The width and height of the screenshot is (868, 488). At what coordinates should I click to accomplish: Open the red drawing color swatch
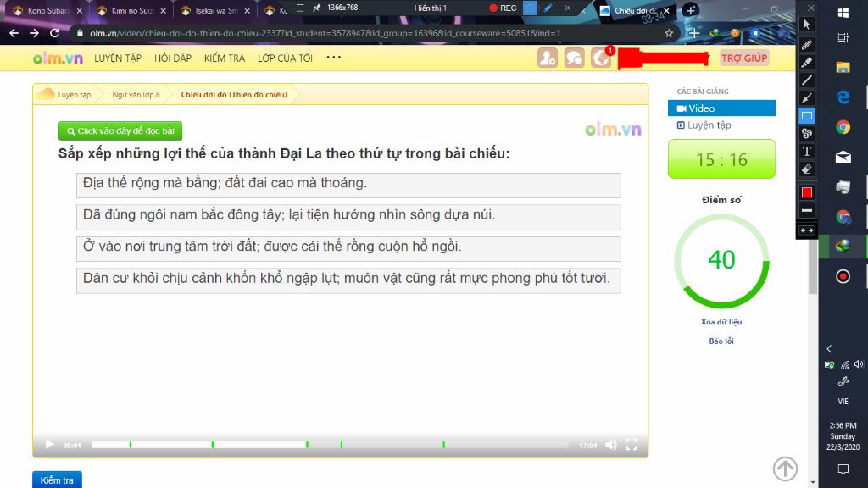(x=807, y=192)
